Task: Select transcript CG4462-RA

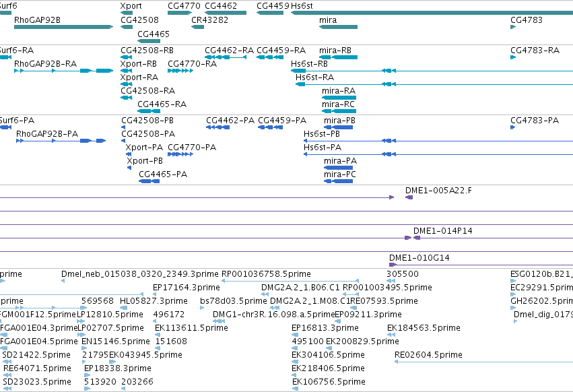Action: tap(226, 57)
